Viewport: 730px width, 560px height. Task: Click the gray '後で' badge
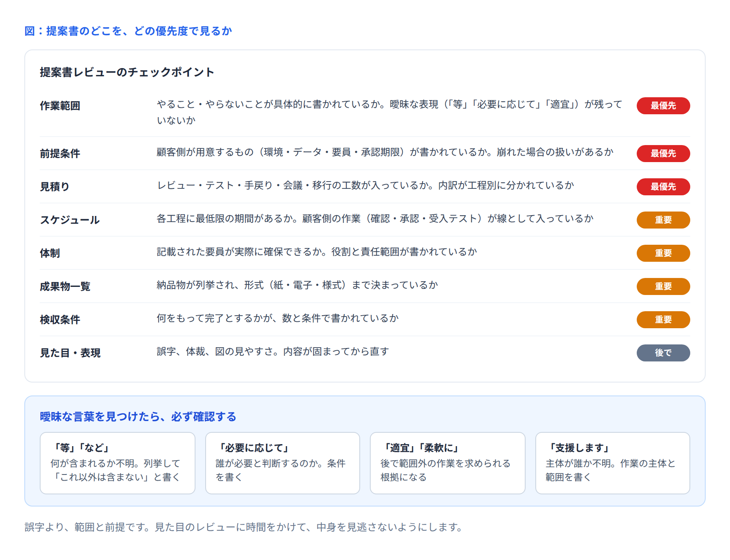click(663, 353)
